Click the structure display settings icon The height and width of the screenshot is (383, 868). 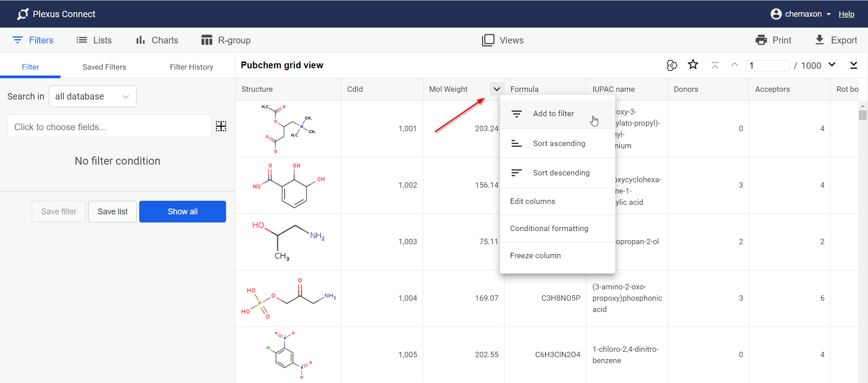point(672,65)
